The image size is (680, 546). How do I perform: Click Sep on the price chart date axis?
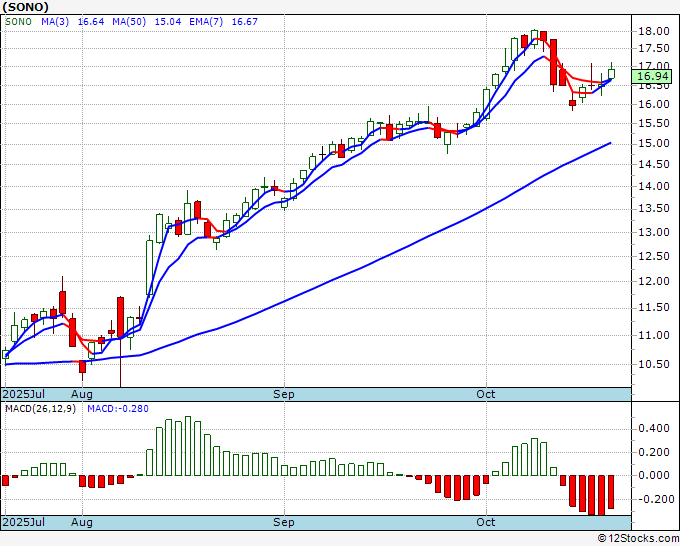(x=284, y=394)
